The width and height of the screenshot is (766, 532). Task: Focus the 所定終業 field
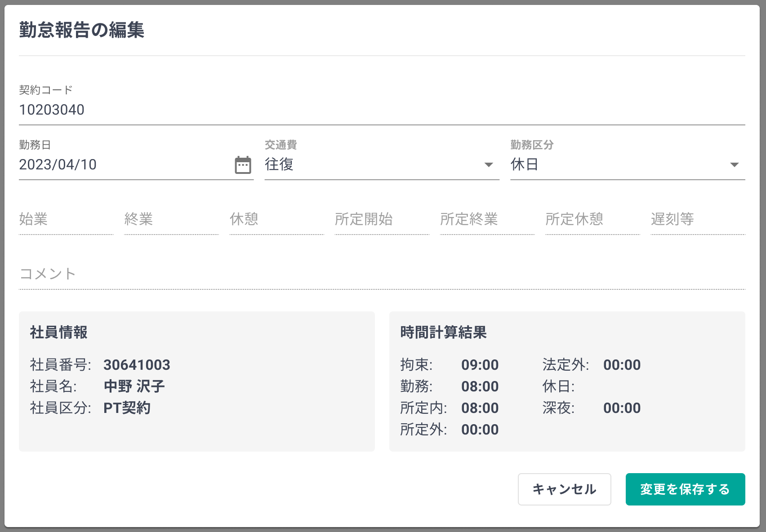click(x=487, y=220)
